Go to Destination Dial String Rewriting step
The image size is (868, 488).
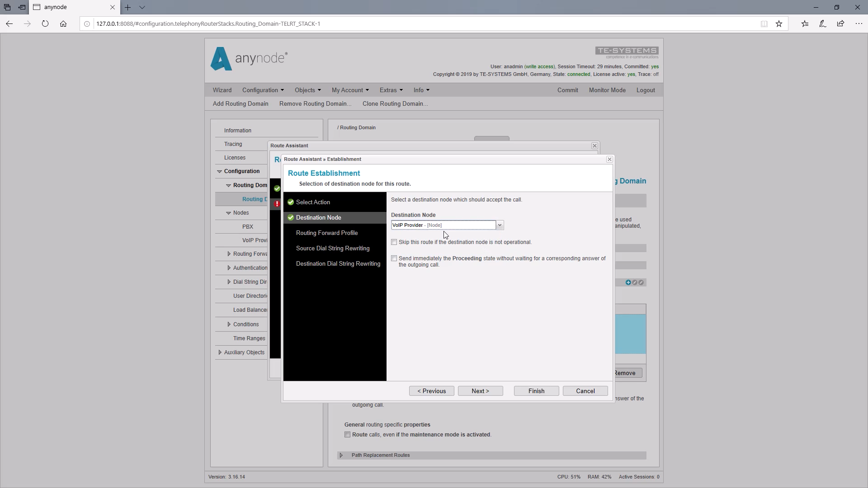pyautogui.click(x=338, y=263)
